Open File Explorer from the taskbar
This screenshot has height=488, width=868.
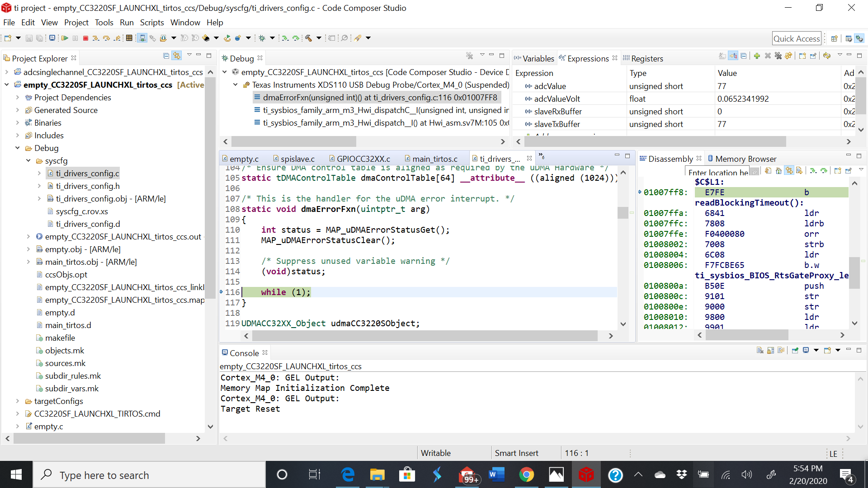(x=377, y=475)
